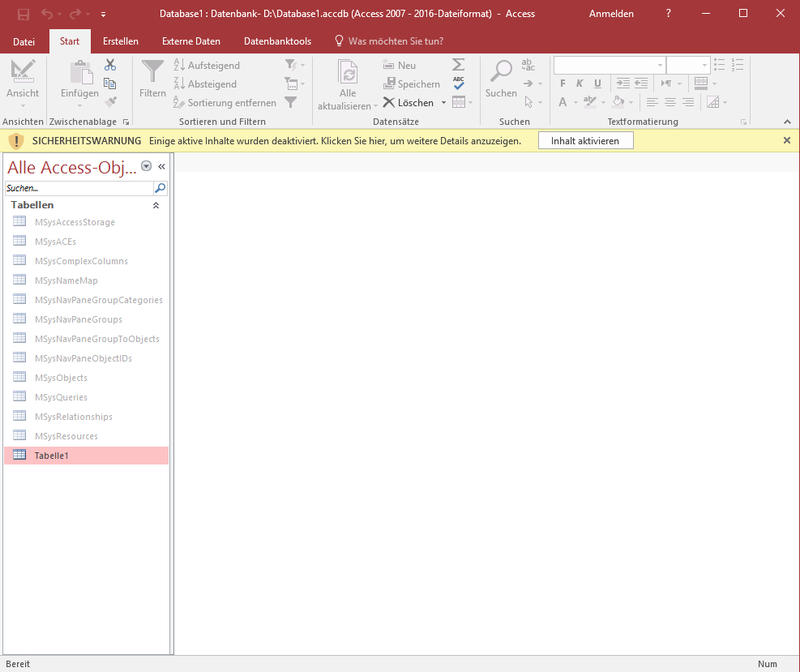This screenshot has height=672, width=800.
Task: Align text right
Action: point(688,102)
